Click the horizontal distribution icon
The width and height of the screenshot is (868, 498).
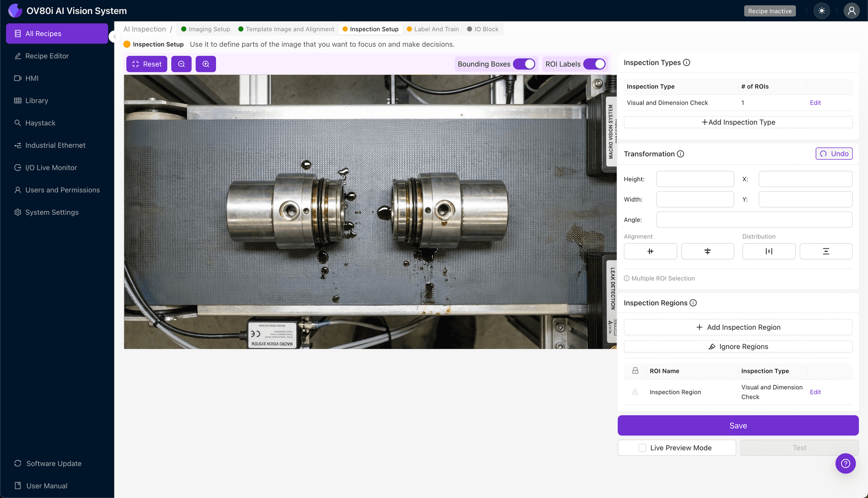coord(768,251)
